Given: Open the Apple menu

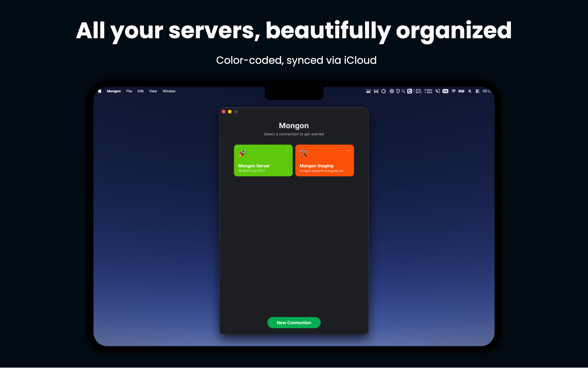Looking at the screenshot, I should click(100, 91).
